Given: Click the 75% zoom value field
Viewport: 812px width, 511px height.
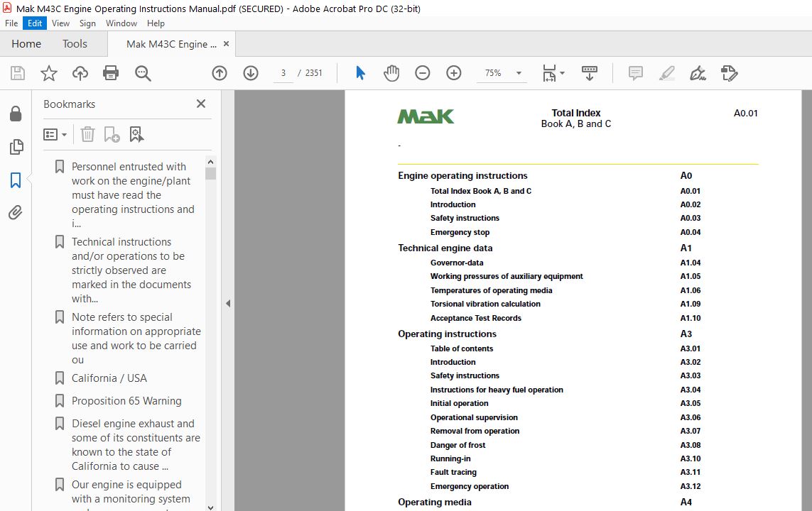Looking at the screenshot, I should coord(493,73).
